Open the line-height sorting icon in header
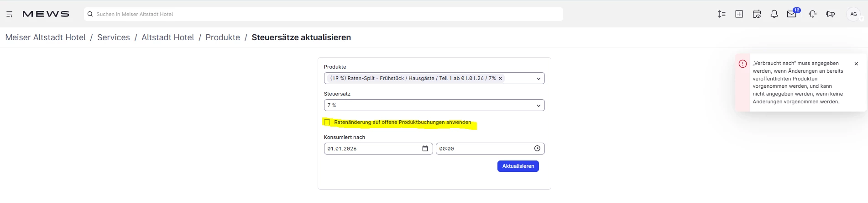 tap(722, 14)
